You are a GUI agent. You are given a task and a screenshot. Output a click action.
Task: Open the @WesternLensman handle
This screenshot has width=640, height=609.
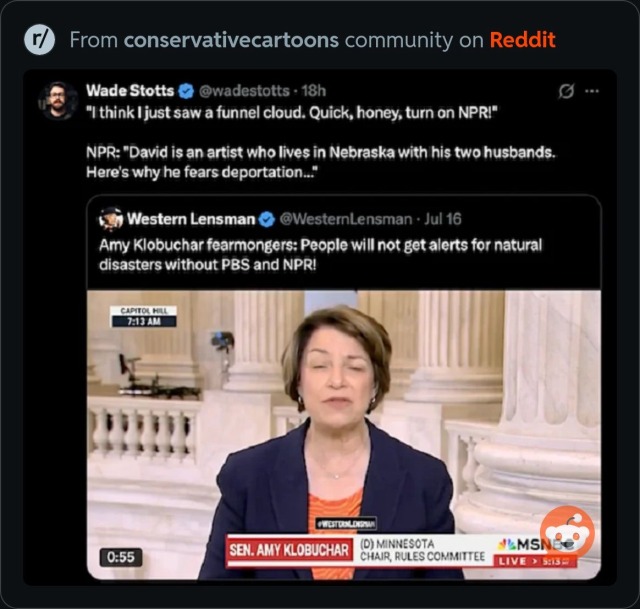coord(346,220)
